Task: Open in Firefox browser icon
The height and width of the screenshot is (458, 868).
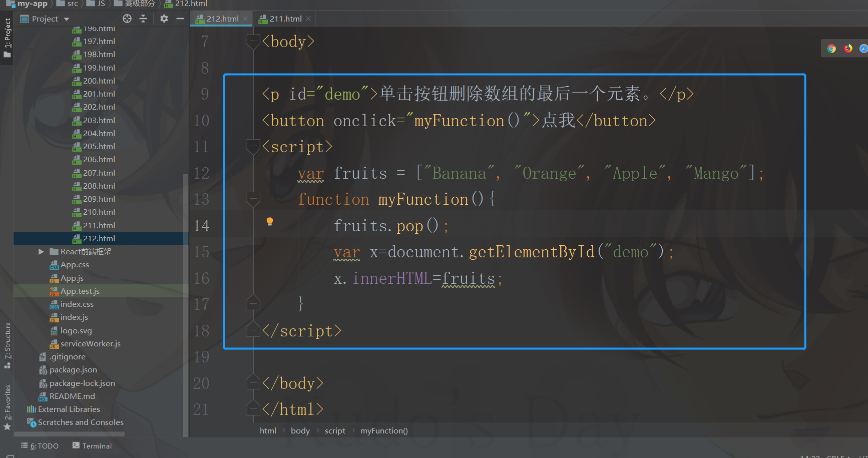Action: (x=848, y=49)
